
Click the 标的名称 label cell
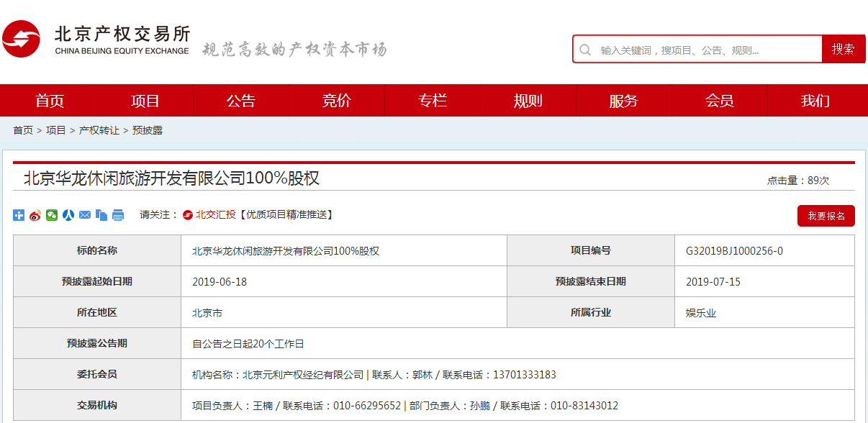point(97,251)
